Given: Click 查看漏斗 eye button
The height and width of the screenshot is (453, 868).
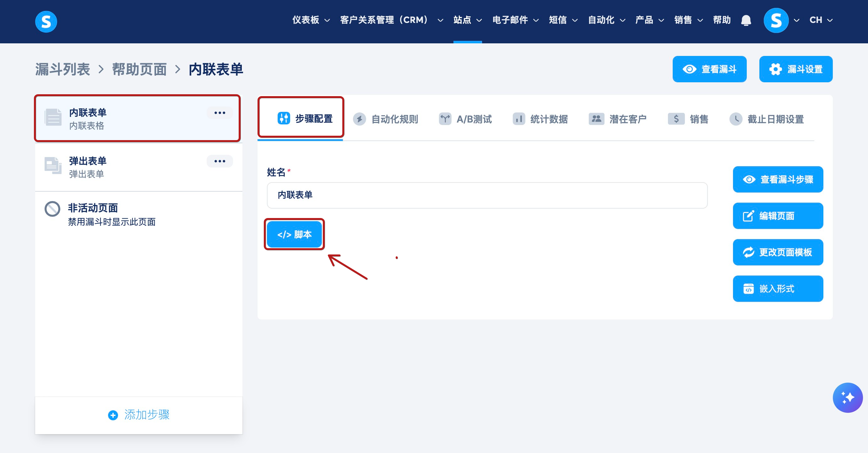Looking at the screenshot, I should pos(709,69).
